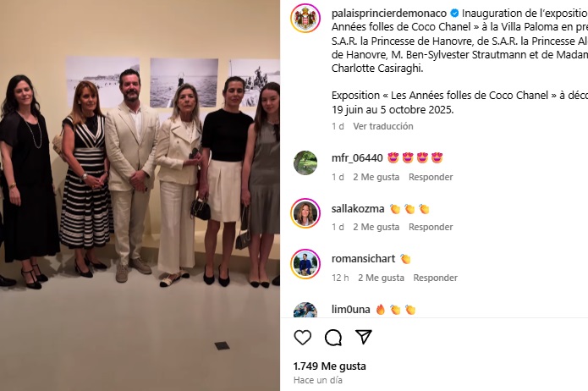Reply to mfr_06440's comment
The height and width of the screenshot is (391, 588).
point(431,177)
